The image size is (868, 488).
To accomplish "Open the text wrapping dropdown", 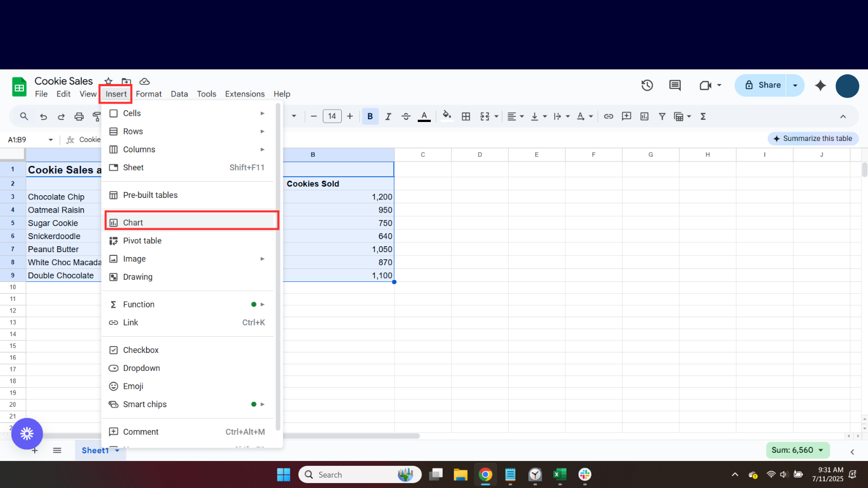I will 561,117.
